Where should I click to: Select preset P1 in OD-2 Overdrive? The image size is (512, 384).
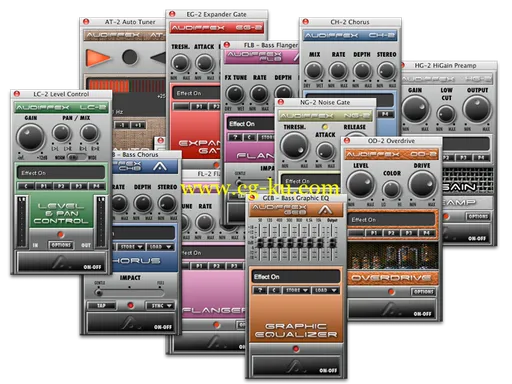[373, 233]
